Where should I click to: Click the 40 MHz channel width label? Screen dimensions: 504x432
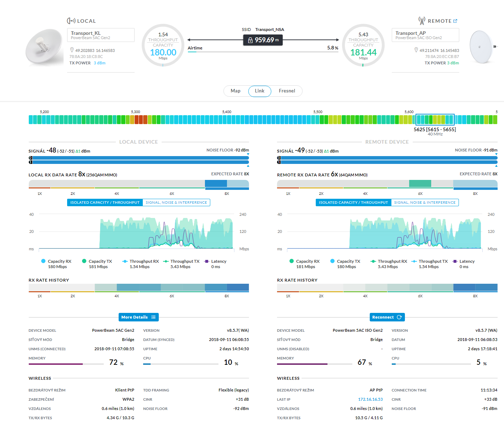[x=435, y=134]
